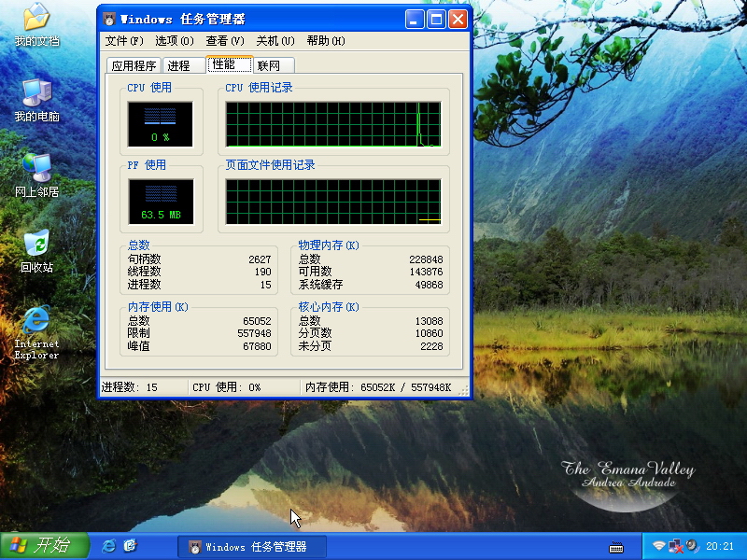Select the 回收站 recycle bin icon
This screenshot has width=747, height=560.
coord(36,251)
